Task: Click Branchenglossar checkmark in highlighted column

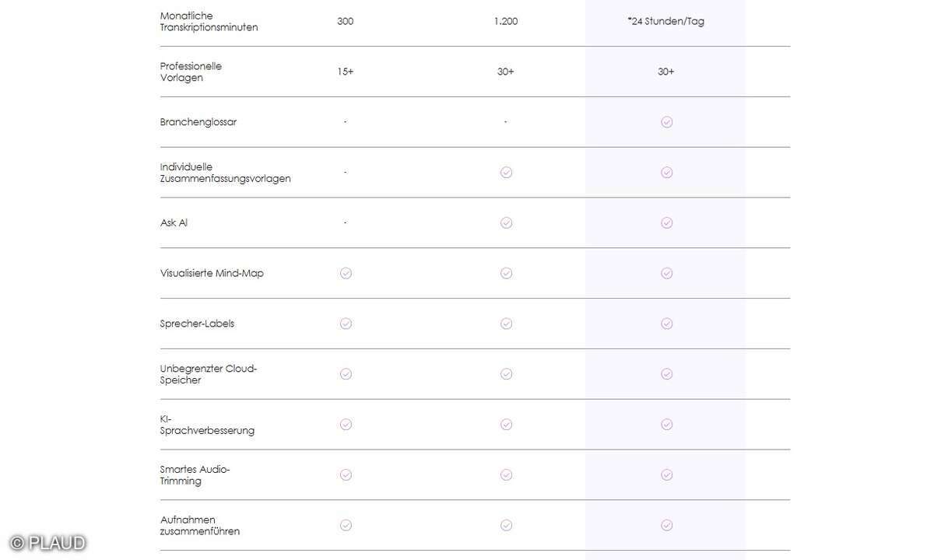Action: (x=666, y=122)
